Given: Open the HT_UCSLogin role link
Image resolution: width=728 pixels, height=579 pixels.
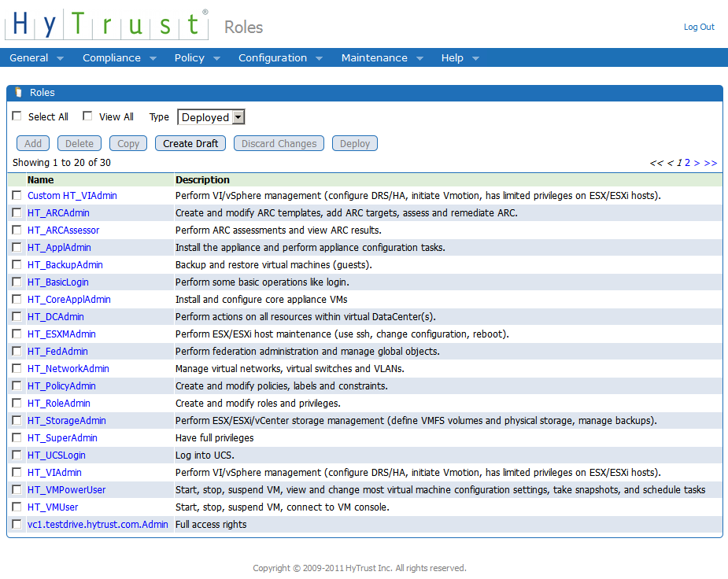Looking at the screenshot, I should [56, 455].
